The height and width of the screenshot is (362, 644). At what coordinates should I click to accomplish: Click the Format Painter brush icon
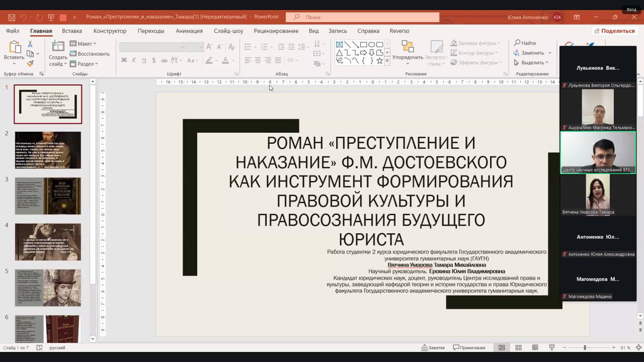pos(30,63)
